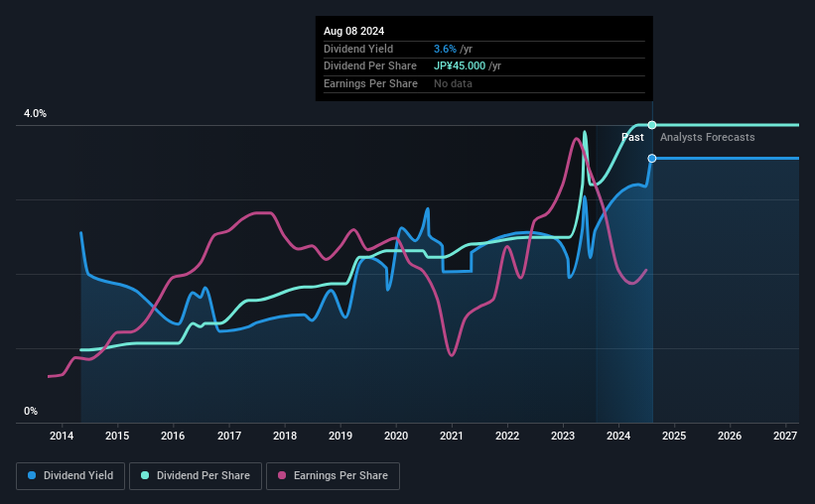Click the Past label on the chart
This screenshot has width=815, height=504.
pos(632,137)
